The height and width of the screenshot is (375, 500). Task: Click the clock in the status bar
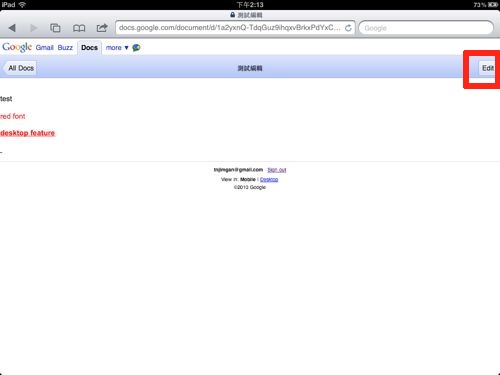pyautogui.click(x=250, y=5)
